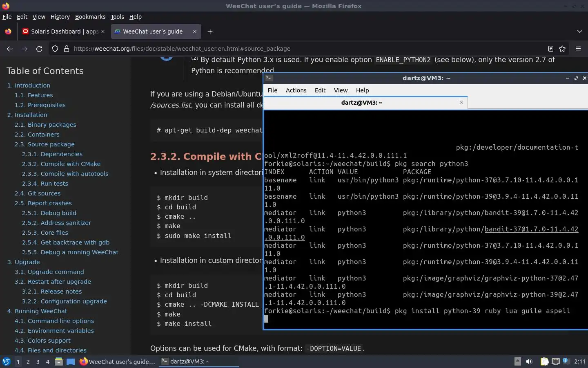
Task: Activate dartz@VM3 terminal taskbar button
Action: point(198,361)
